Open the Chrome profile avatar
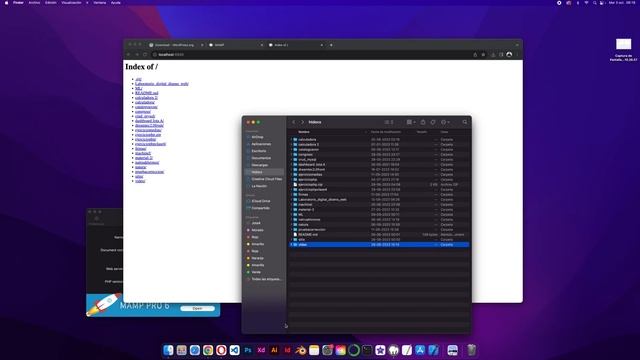This screenshot has height=360, width=640. click(509, 54)
